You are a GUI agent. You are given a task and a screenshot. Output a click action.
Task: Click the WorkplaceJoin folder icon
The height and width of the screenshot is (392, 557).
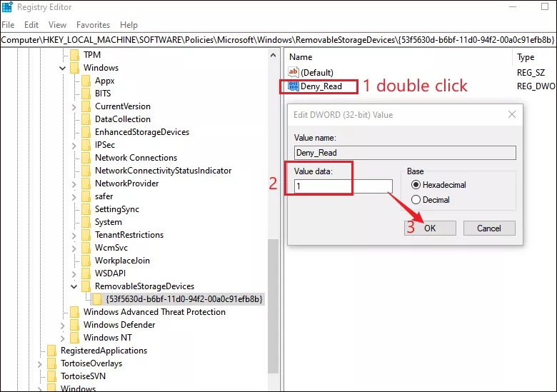click(x=86, y=261)
